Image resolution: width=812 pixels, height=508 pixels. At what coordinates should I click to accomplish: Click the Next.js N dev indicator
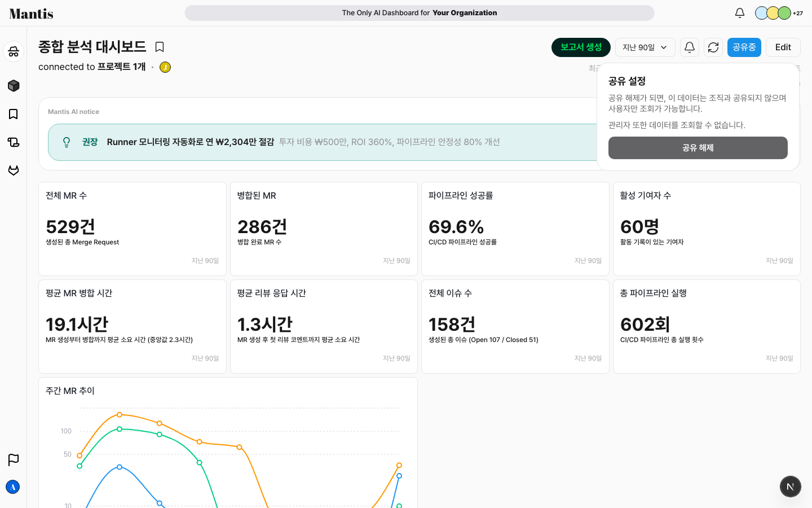pyautogui.click(x=791, y=487)
